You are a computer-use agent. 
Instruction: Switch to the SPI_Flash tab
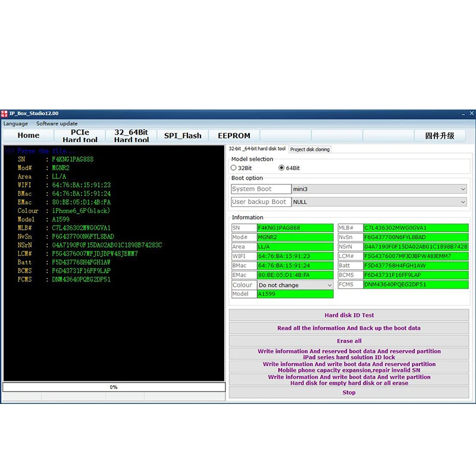pyautogui.click(x=183, y=136)
